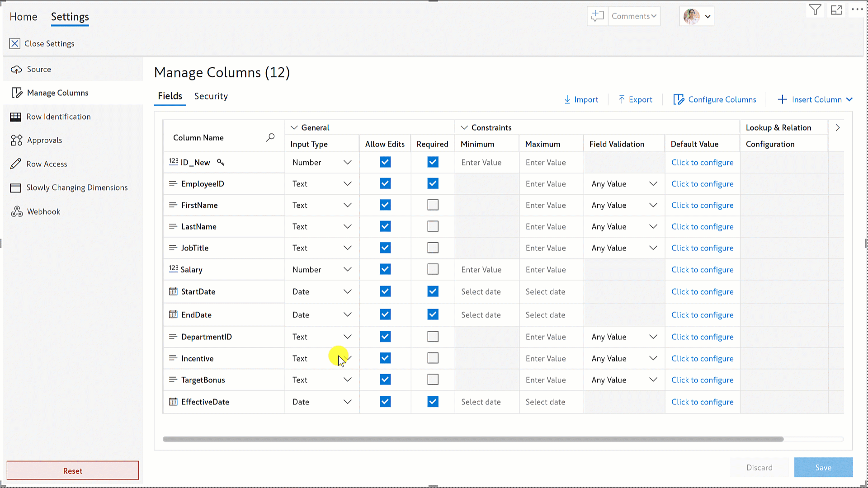Open Input Type dropdown for JobTitle
Image resolution: width=868 pixels, height=488 pixels.
[347, 248]
